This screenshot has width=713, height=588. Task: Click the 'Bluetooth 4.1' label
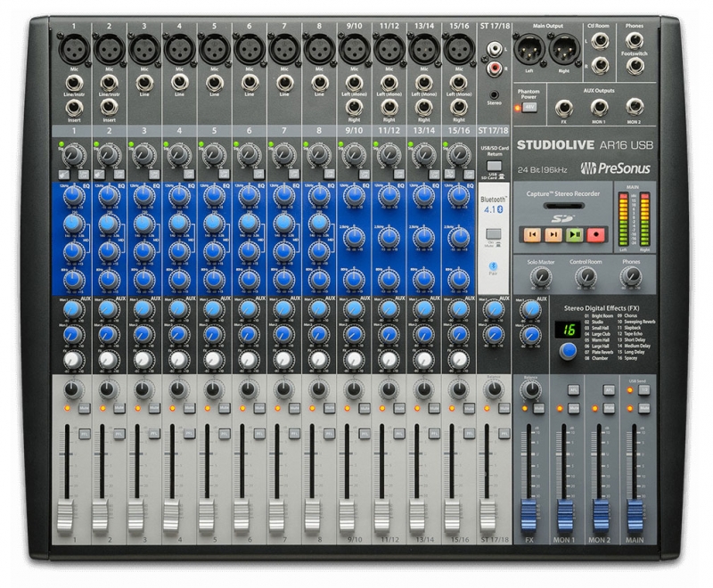[x=494, y=205]
